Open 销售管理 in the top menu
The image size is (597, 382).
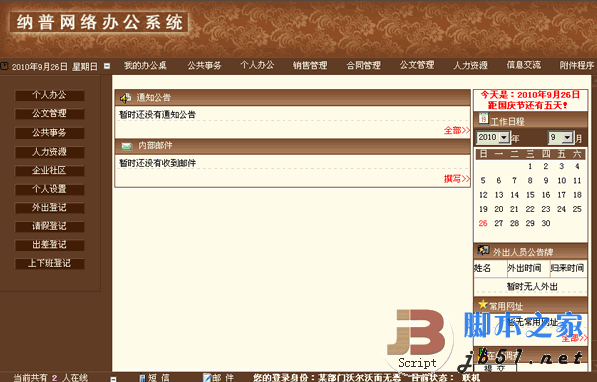tap(310, 66)
